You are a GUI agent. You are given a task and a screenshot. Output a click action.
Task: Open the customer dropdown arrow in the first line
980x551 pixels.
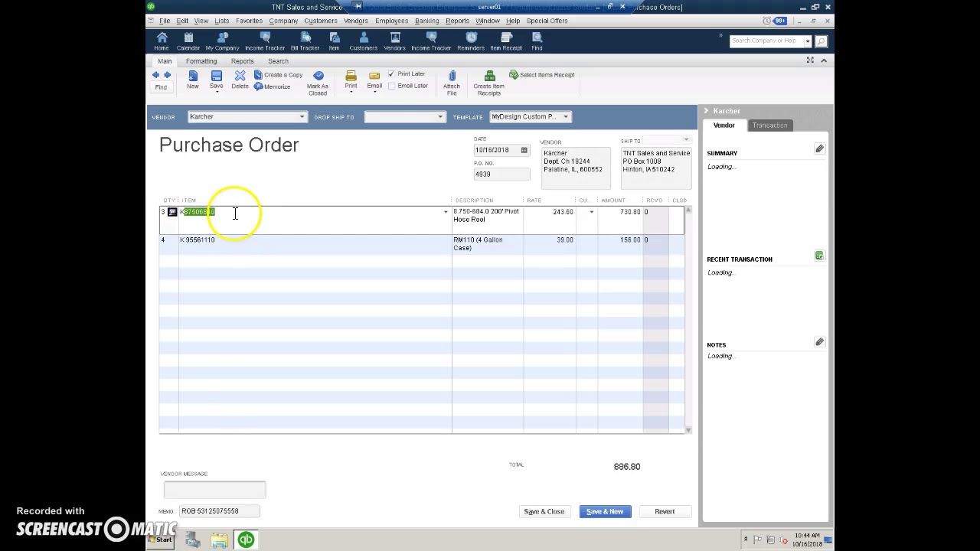coord(591,212)
